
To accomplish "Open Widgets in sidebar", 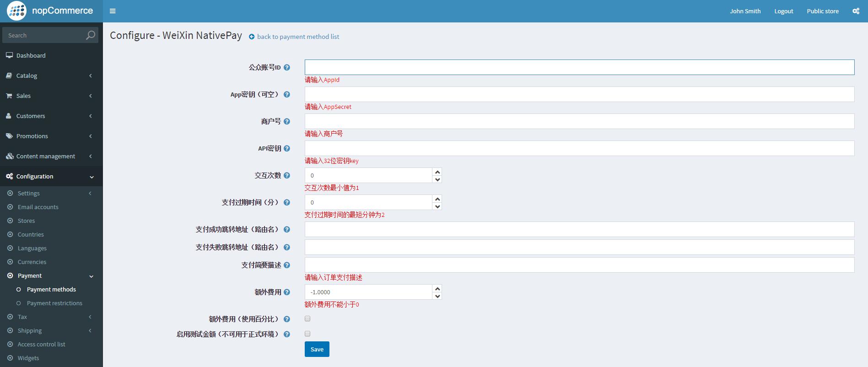I will [28, 358].
